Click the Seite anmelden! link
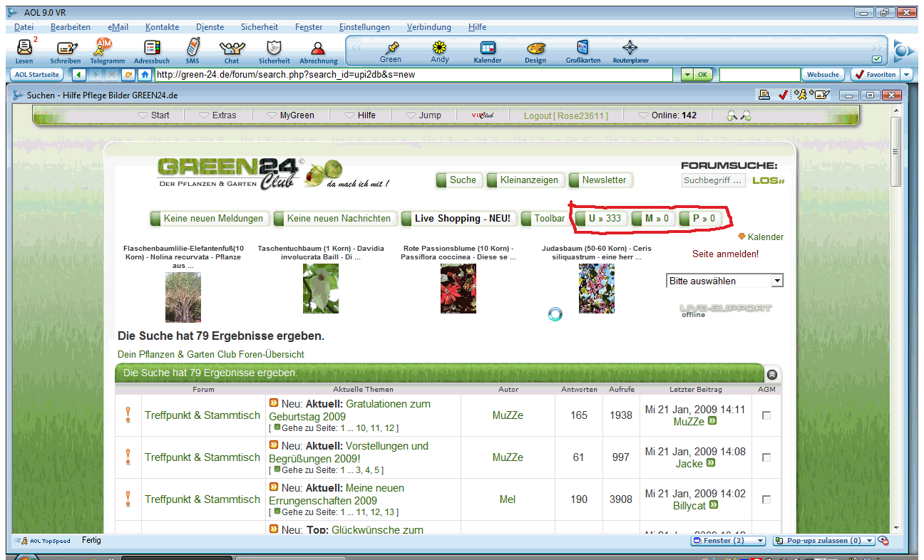Viewport: 924px width, 560px height. (725, 254)
